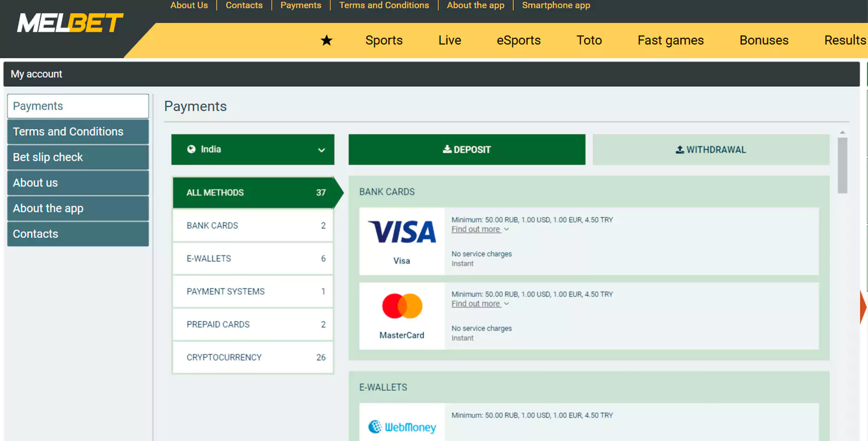This screenshot has height=441, width=868.
Task: Open the Toto menu item
Action: coord(589,40)
